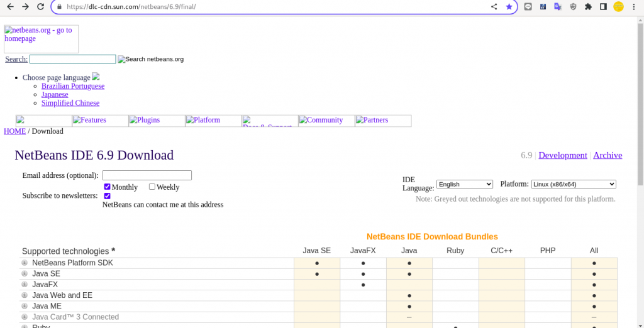Click NetBeans IDE Download Bundles title

click(x=432, y=236)
